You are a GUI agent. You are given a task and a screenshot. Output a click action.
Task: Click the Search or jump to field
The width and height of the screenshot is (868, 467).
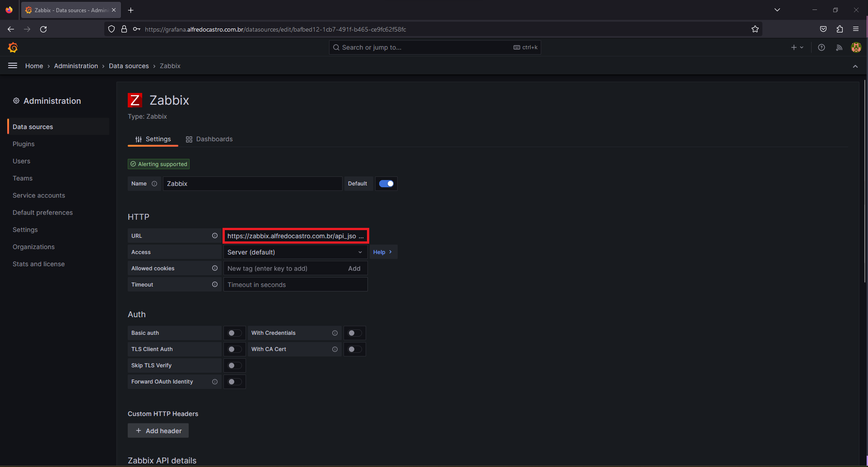435,47
